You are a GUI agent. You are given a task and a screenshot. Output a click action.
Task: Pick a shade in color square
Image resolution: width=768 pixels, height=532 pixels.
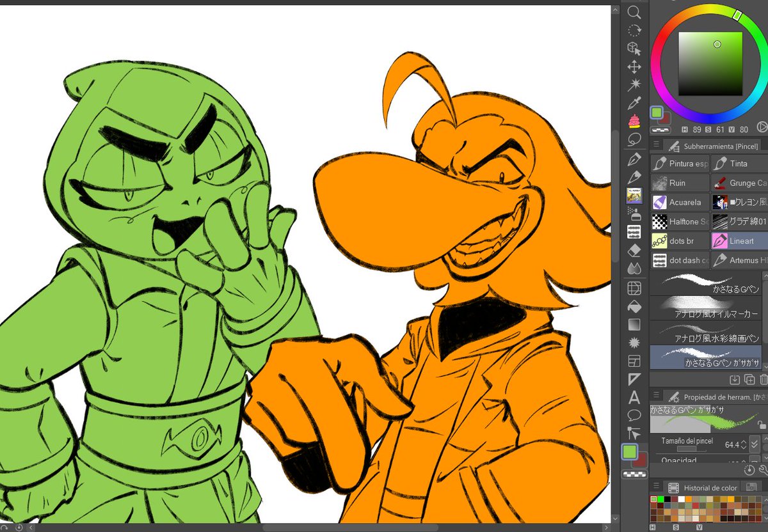[710, 63]
